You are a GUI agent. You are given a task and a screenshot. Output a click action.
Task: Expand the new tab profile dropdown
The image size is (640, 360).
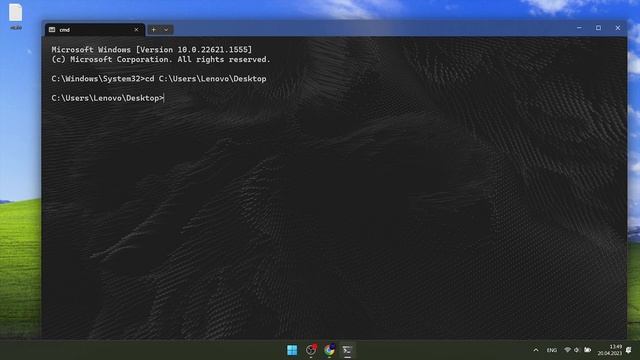(166, 29)
